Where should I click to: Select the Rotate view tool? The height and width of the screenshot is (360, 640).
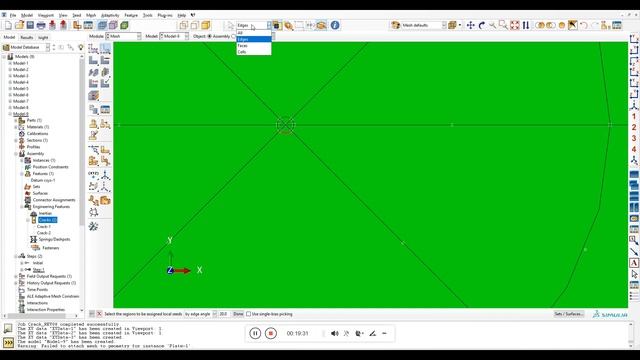point(482,25)
